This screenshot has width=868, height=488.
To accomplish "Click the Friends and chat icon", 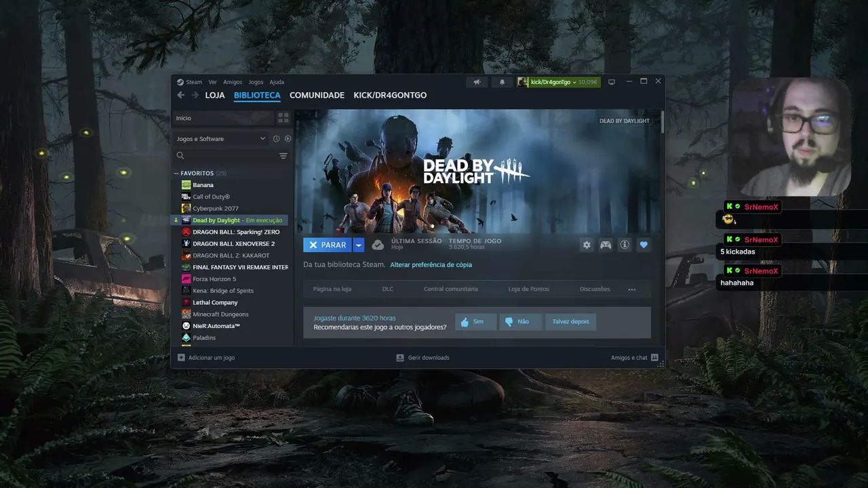I will 654,357.
